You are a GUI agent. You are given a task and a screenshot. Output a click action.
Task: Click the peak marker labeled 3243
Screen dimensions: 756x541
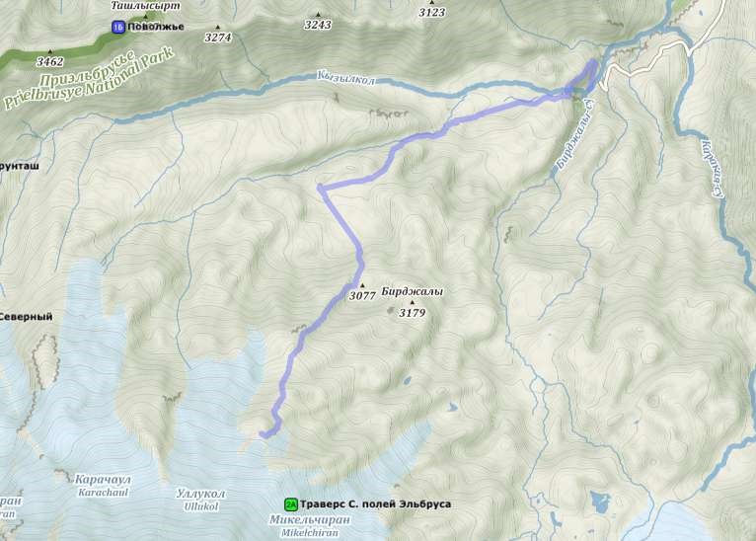[318, 15]
